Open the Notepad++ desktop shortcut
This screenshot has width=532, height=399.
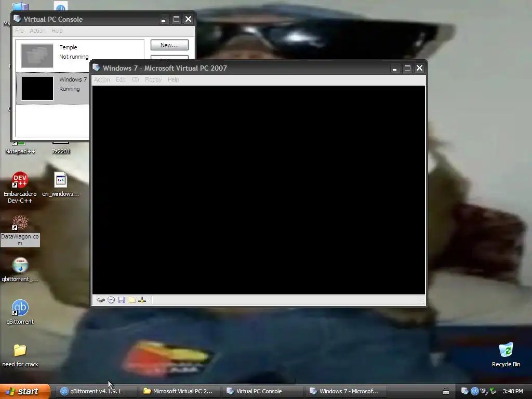click(x=20, y=148)
